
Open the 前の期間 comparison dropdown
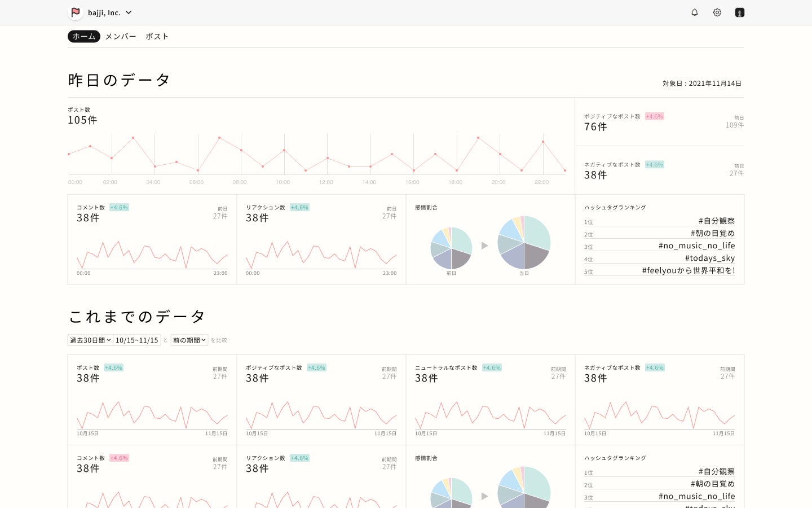[x=189, y=340]
